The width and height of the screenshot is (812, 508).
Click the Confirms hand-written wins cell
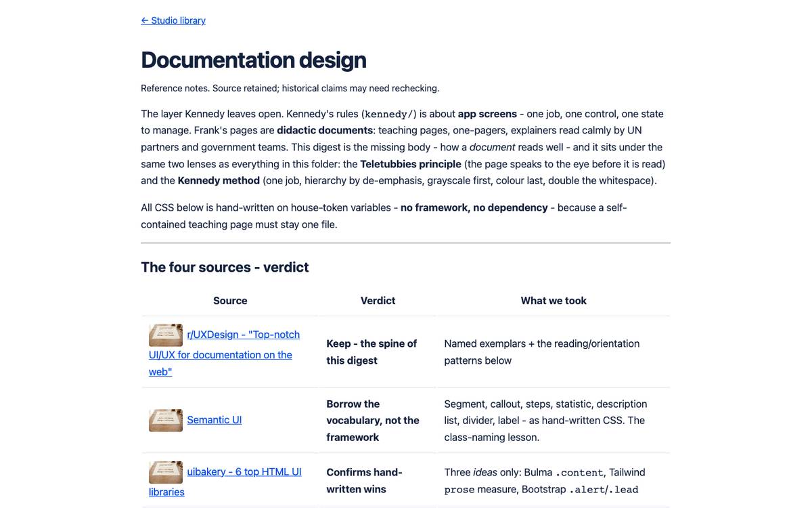(378, 481)
